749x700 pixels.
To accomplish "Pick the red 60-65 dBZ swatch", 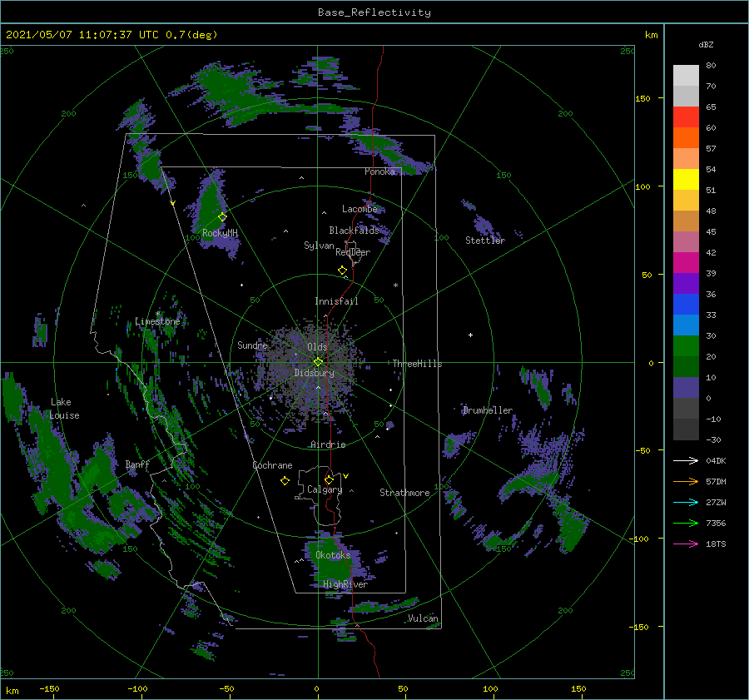I will click(686, 117).
